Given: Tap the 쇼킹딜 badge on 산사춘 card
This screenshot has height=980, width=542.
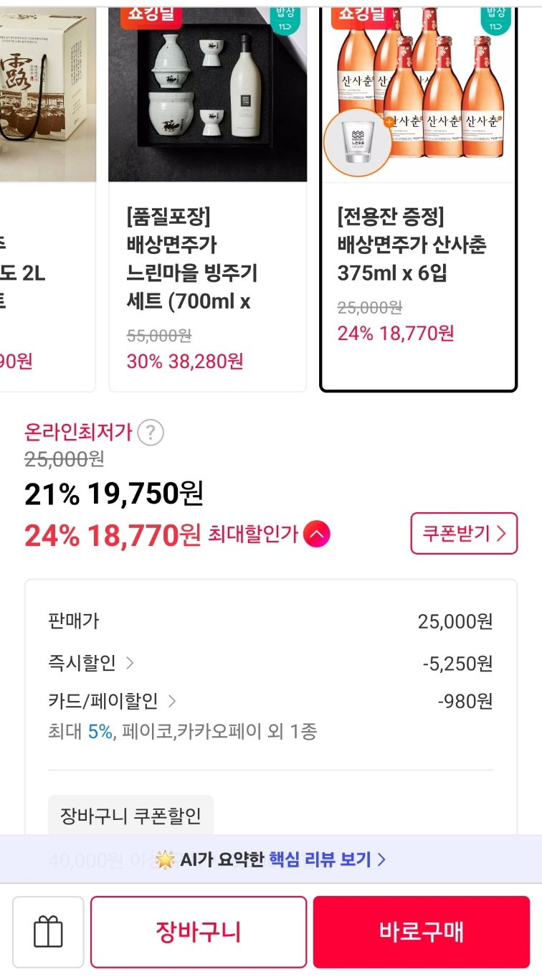Looking at the screenshot, I should pos(362,16).
